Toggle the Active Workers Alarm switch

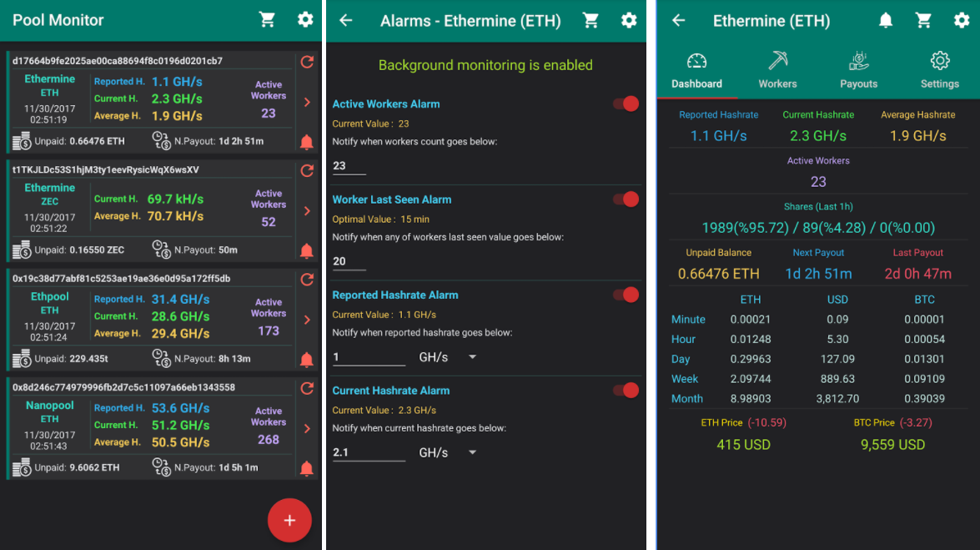click(626, 103)
